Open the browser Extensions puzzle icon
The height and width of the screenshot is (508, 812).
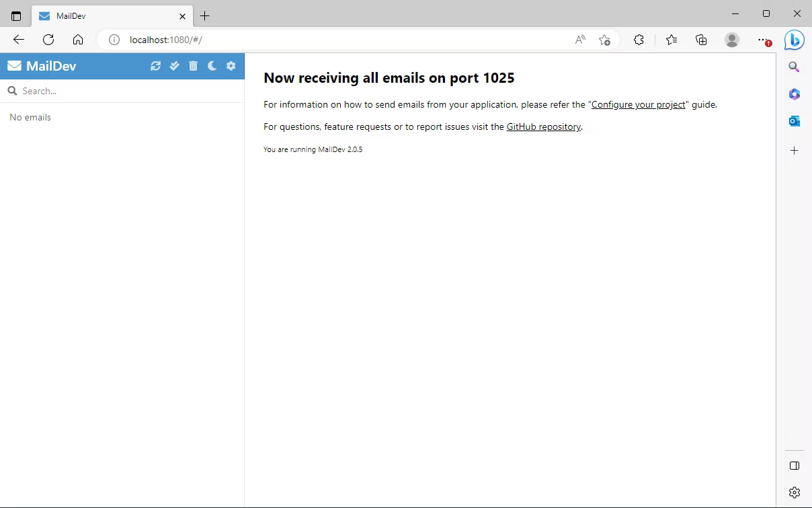tap(639, 40)
